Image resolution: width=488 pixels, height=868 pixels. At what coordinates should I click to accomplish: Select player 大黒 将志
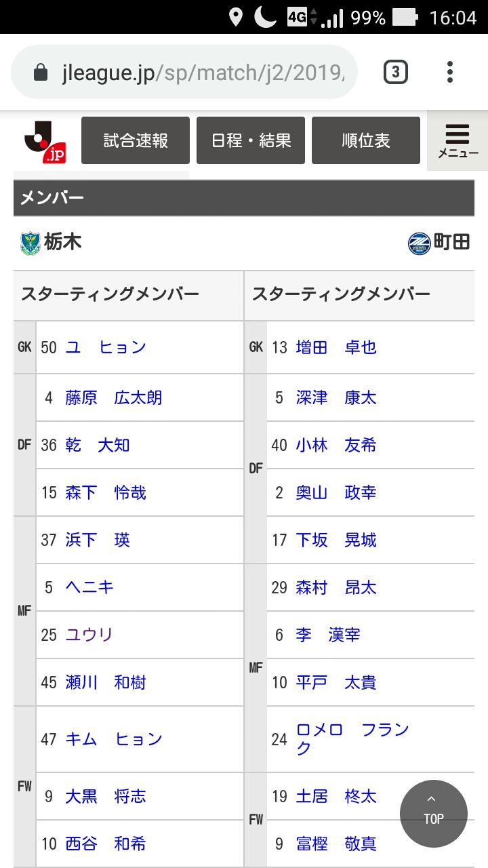[x=106, y=796]
